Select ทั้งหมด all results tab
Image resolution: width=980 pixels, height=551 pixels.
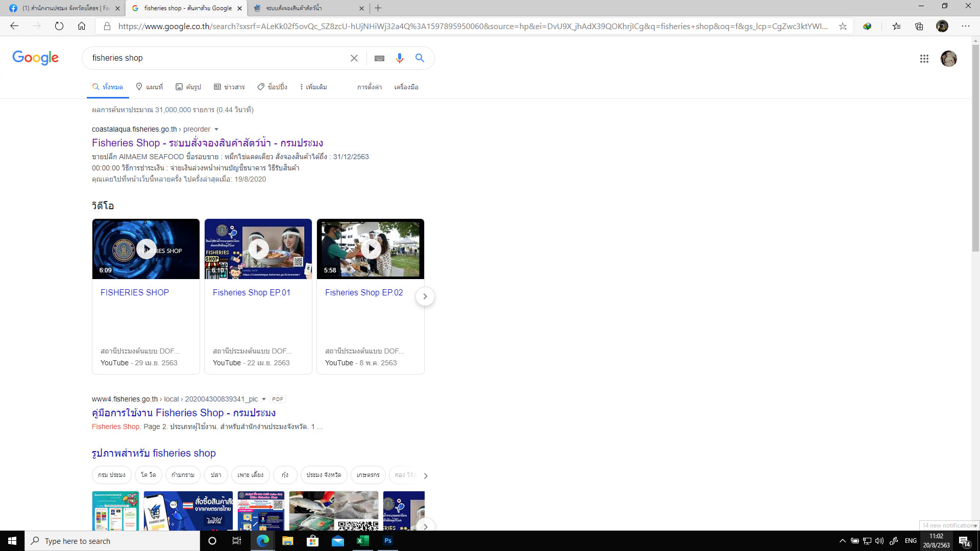click(108, 87)
